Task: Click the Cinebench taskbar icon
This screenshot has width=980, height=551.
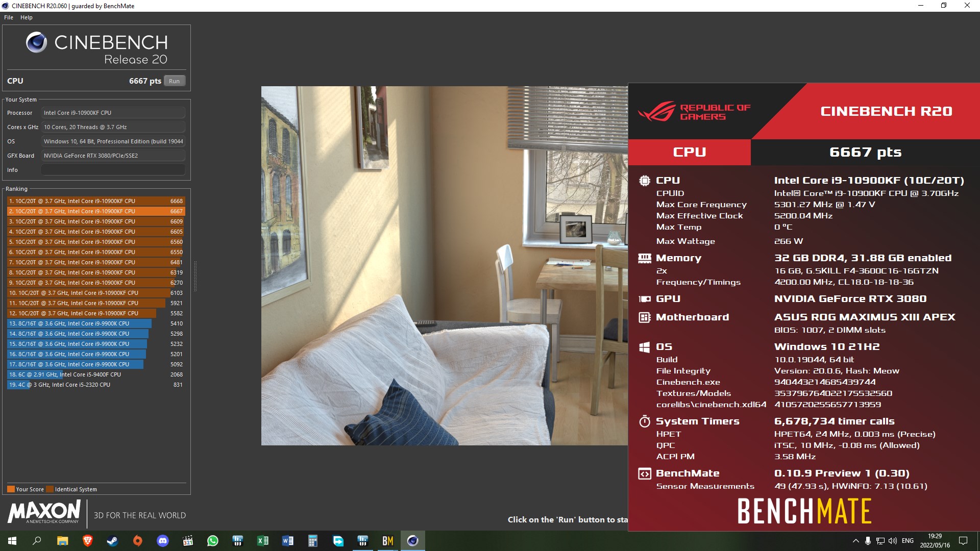Action: click(413, 541)
